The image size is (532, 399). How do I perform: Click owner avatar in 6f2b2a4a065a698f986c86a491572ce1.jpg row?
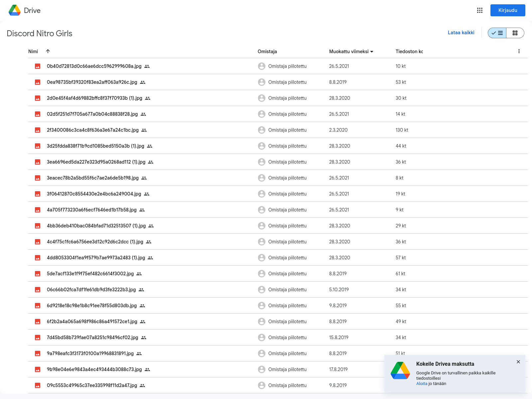tap(262, 322)
